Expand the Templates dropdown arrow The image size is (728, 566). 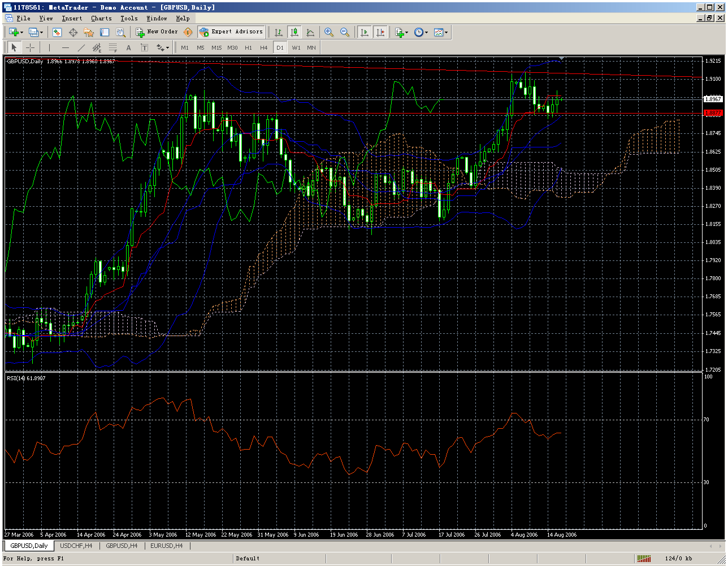click(447, 32)
